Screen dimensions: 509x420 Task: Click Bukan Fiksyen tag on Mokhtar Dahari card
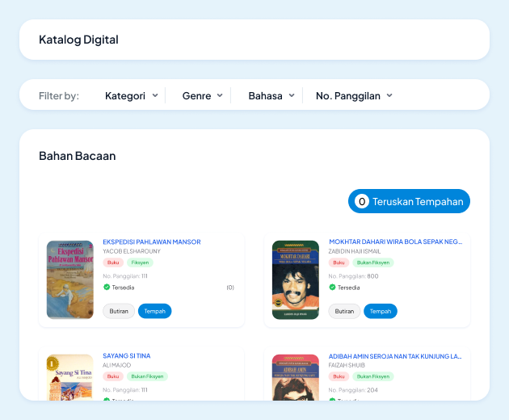373,262
